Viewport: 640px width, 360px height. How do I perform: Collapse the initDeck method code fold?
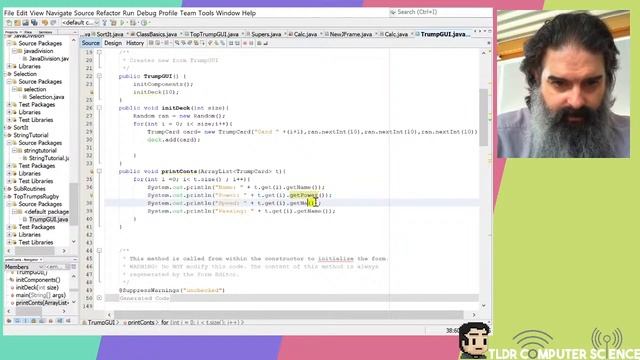click(x=99, y=108)
